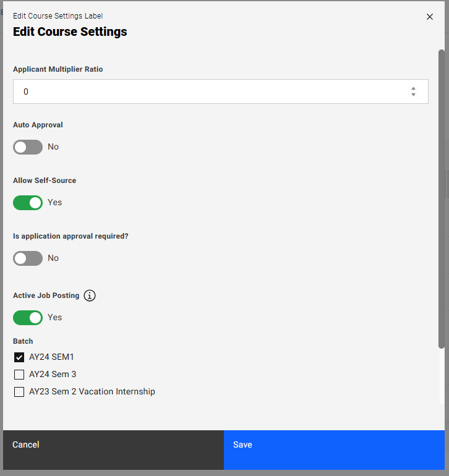Viewport: 449px width, 476px height.
Task: Toggle the application approval required switch
Action: (x=28, y=258)
